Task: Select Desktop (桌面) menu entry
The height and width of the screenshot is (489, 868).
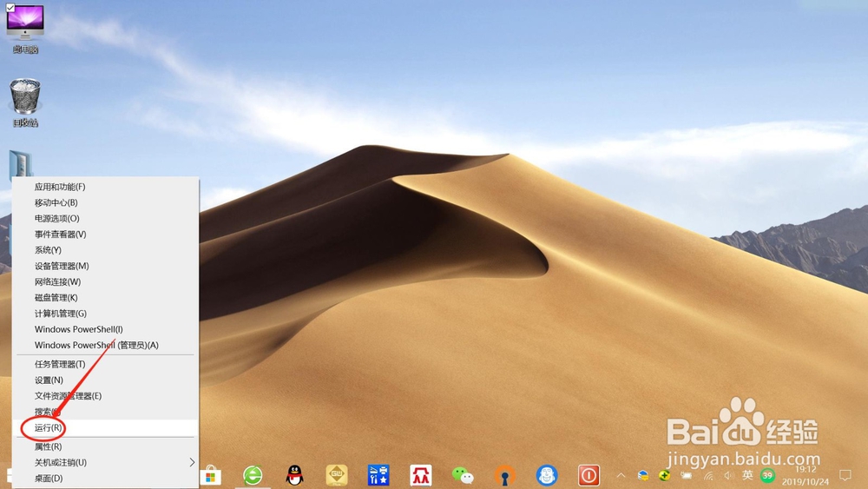Action: pos(105,478)
